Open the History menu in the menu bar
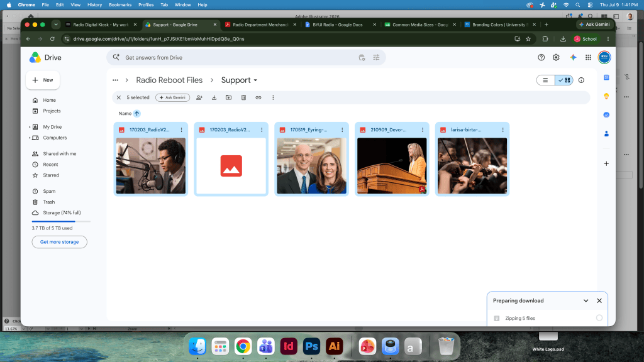The width and height of the screenshot is (644, 362). pos(94,5)
